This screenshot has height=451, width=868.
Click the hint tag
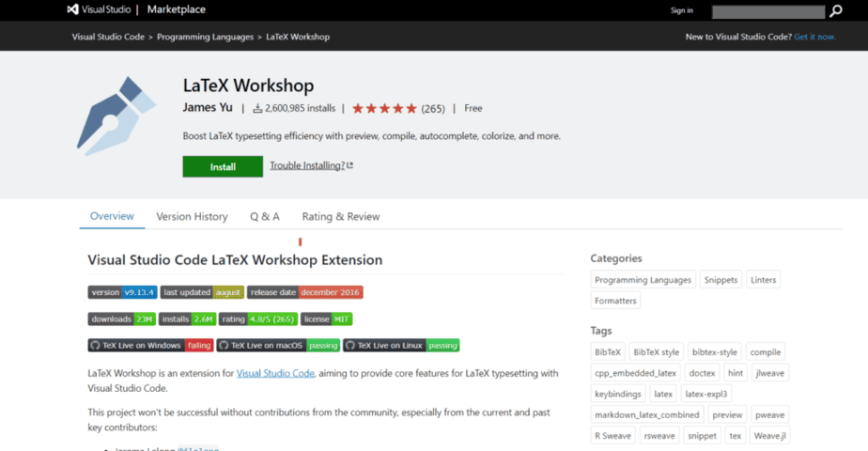[x=736, y=373]
